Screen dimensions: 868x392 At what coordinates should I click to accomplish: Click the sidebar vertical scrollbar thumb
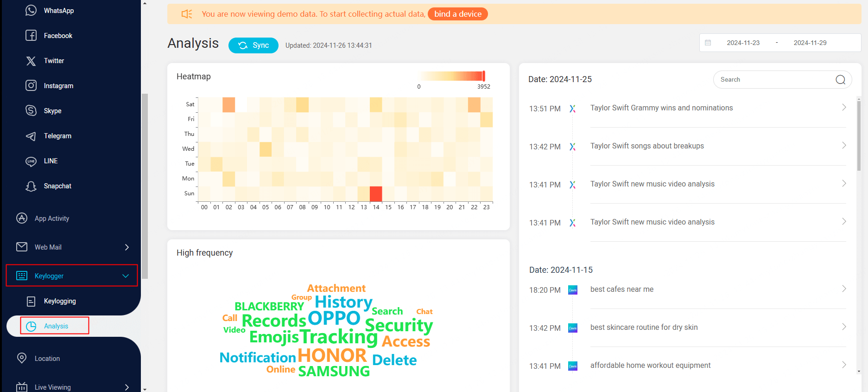145,186
